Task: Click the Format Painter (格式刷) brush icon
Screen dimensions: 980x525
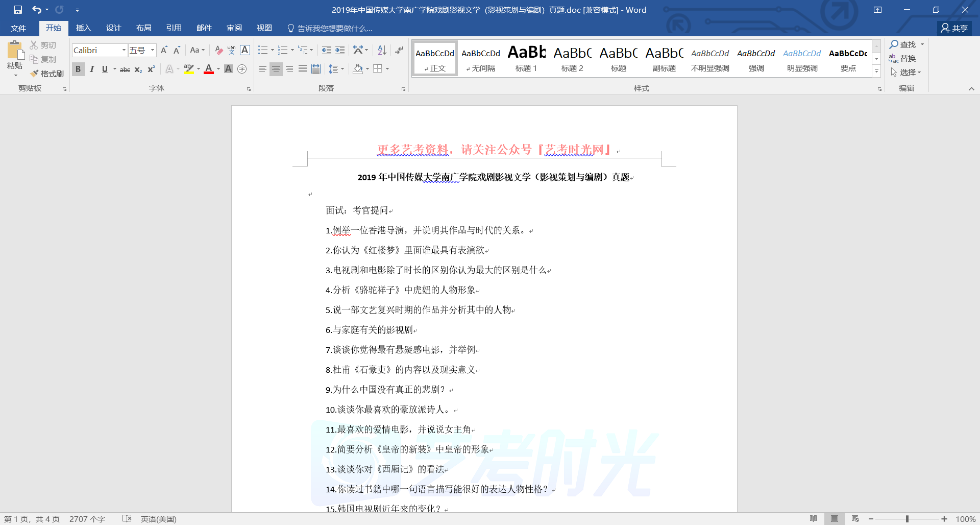Action: click(35, 74)
